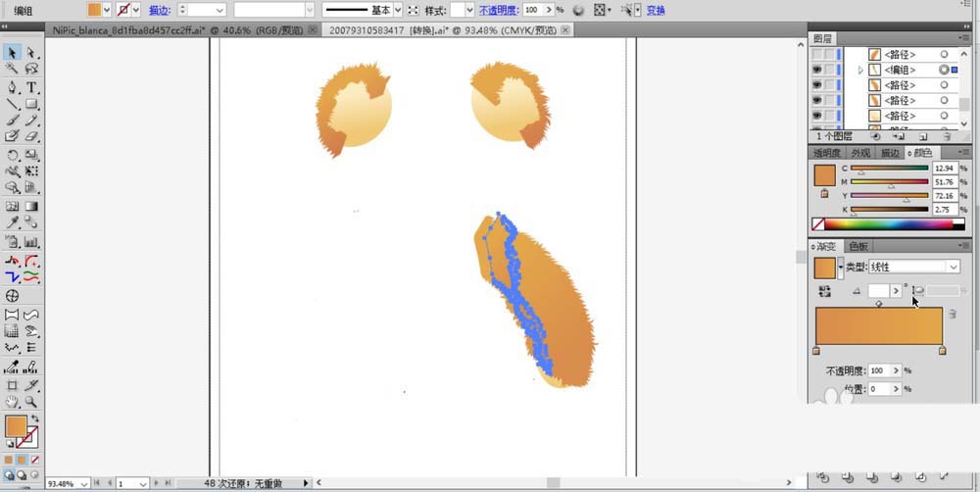The height and width of the screenshot is (492, 980).
Task: Pick the Pen tool
Action: (x=13, y=87)
